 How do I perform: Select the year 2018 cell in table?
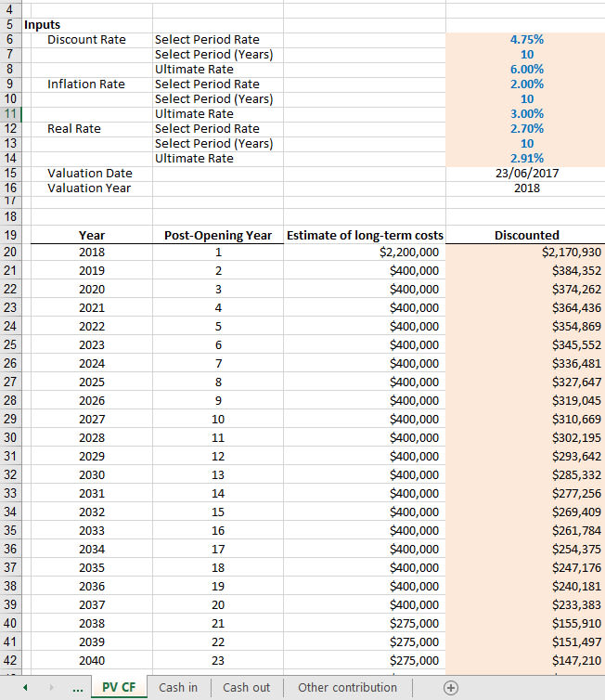(x=92, y=253)
